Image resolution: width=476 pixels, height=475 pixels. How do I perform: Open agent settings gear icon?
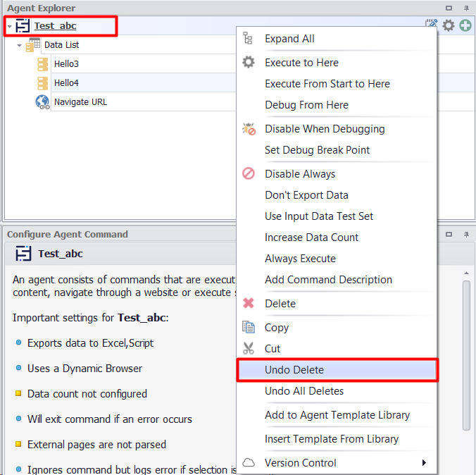tap(449, 25)
